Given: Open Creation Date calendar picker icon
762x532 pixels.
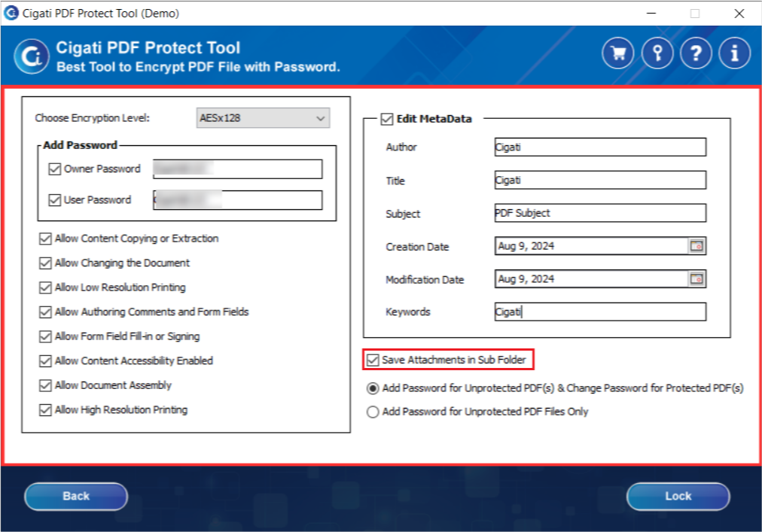Looking at the screenshot, I should coord(697,246).
